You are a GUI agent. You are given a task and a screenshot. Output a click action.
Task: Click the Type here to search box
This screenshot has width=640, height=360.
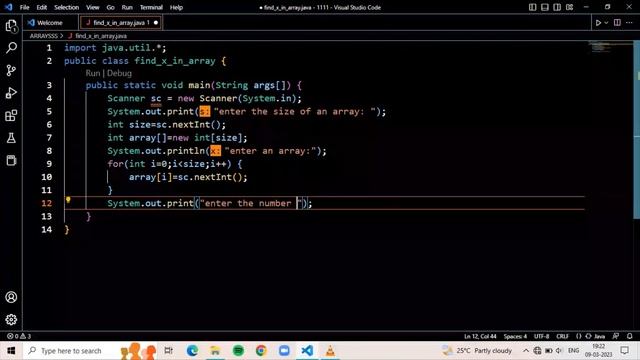point(71,351)
